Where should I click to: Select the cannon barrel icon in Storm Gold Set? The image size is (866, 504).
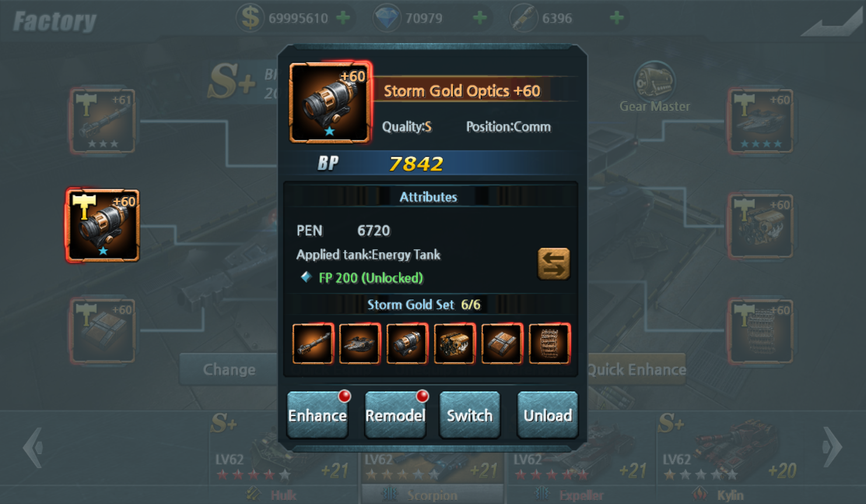pos(313,343)
